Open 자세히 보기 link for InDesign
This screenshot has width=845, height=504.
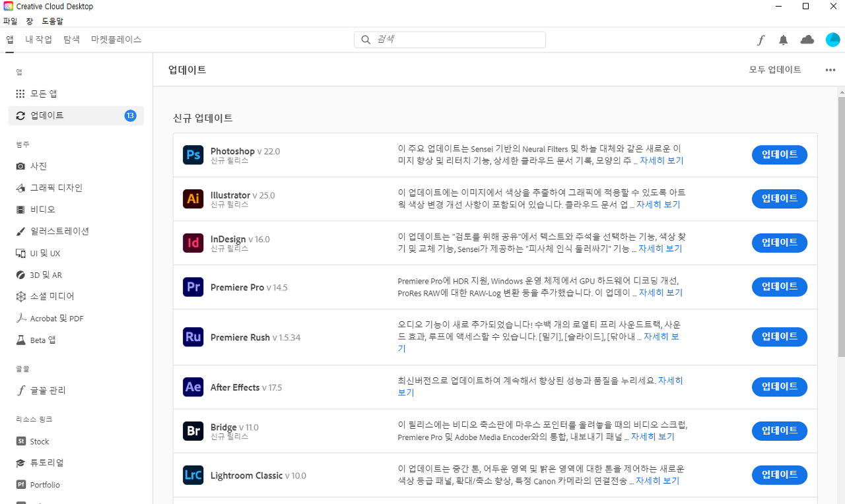point(660,249)
